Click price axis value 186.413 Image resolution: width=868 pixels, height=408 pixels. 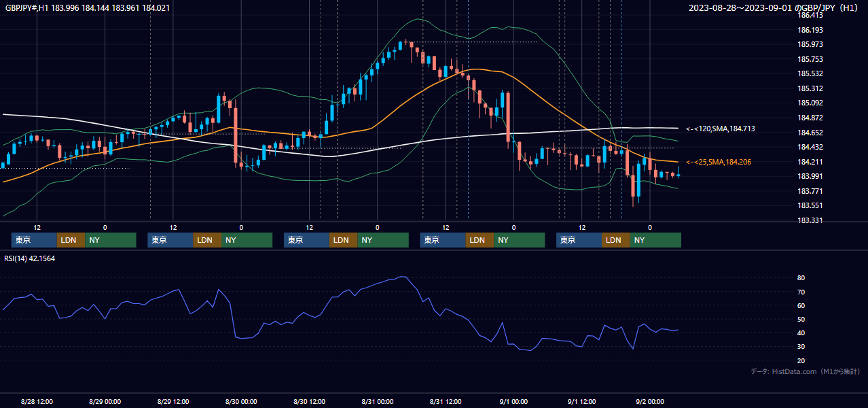[810, 15]
